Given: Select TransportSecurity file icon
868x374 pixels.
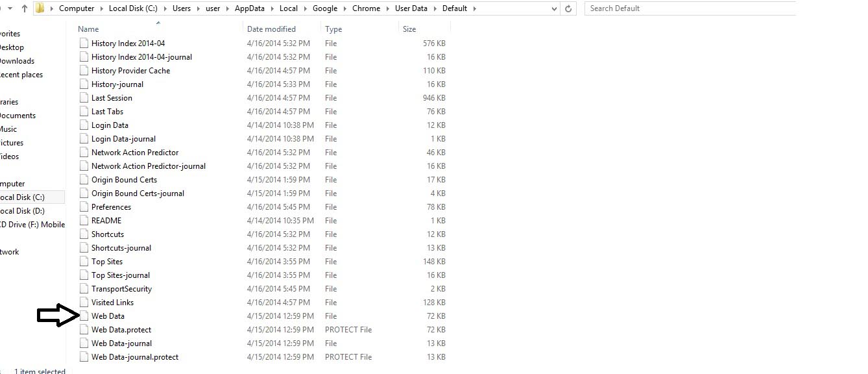Looking at the screenshot, I should pos(83,288).
